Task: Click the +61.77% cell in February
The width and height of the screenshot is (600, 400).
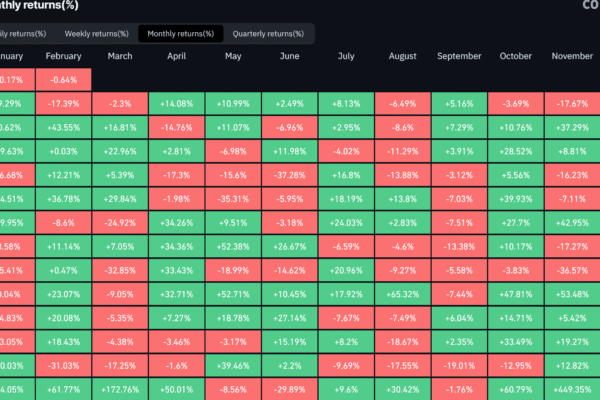Action: pos(63,390)
